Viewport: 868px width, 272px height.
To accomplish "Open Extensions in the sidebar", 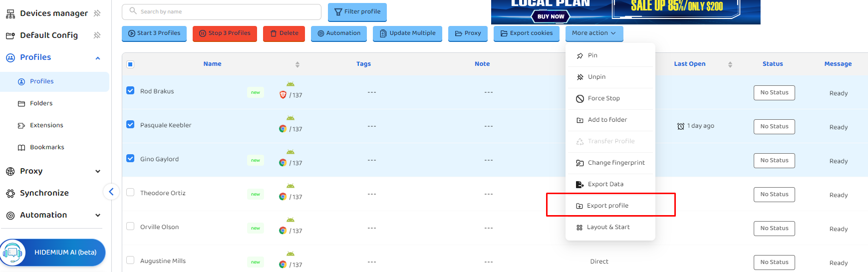I will (x=46, y=125).
